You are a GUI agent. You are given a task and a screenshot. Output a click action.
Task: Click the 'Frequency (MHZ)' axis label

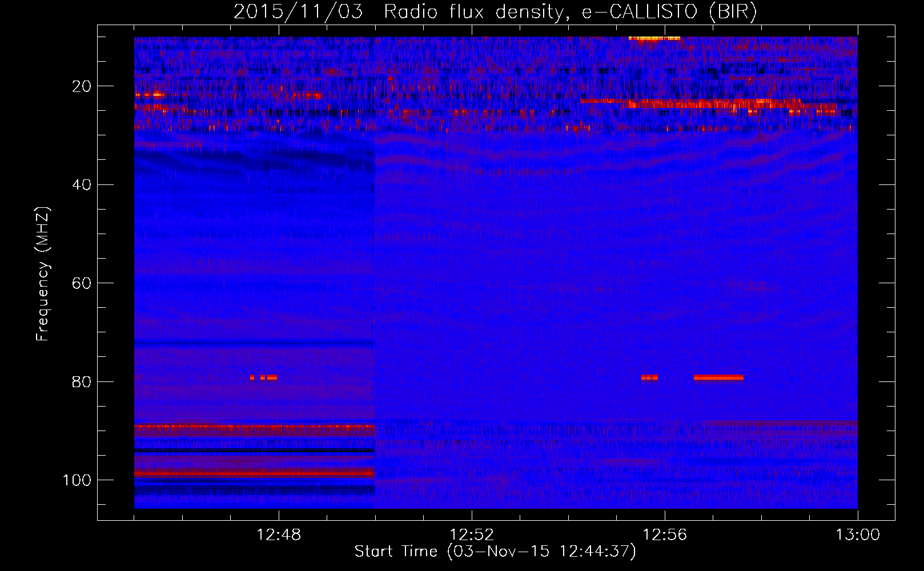tap(43, 274)
